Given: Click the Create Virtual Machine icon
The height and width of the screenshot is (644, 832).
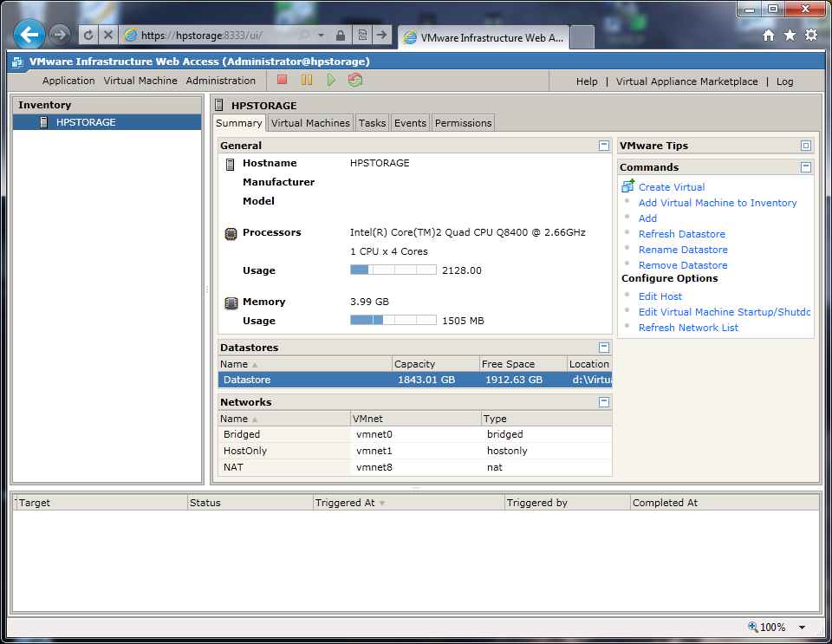Looking at the screenshot, I should (628, 185).
